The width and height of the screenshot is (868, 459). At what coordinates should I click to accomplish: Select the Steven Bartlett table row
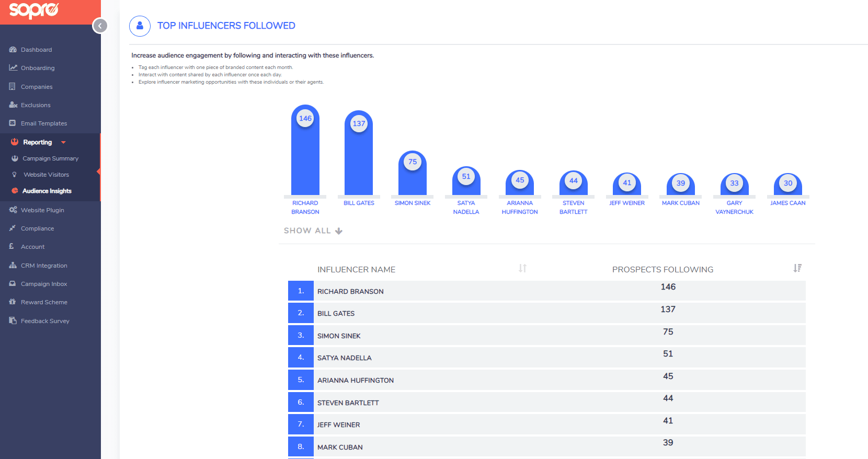546,402
